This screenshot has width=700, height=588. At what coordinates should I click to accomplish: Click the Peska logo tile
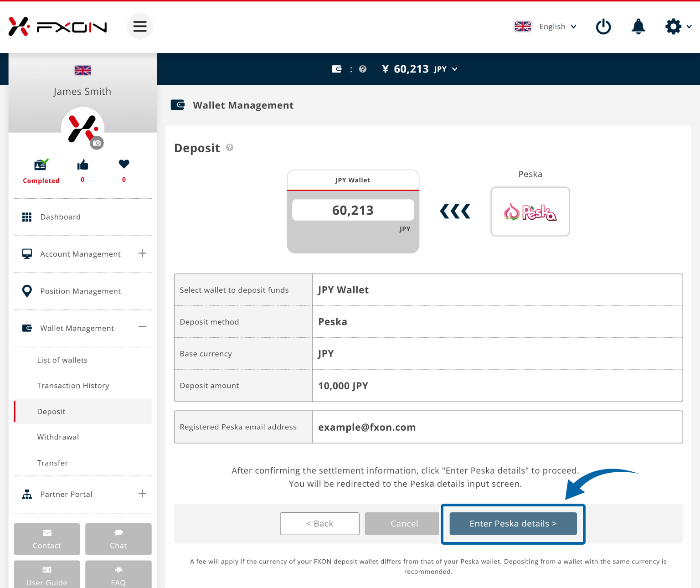click(530, 211)
